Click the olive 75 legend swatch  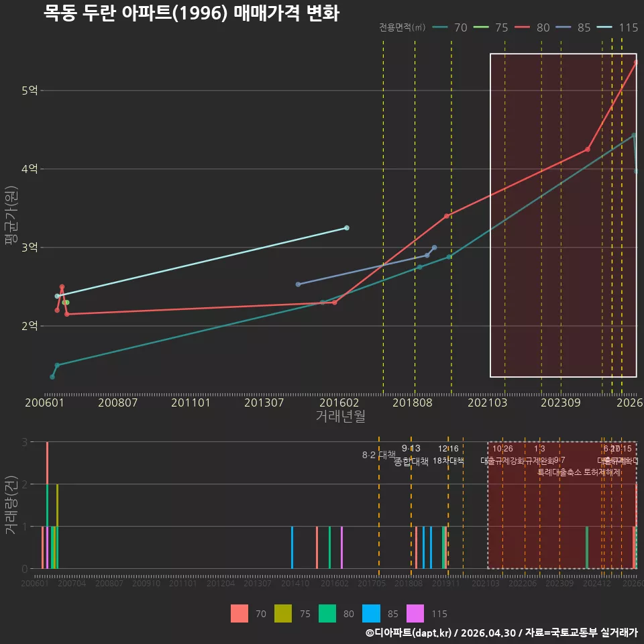click(283, 614)
